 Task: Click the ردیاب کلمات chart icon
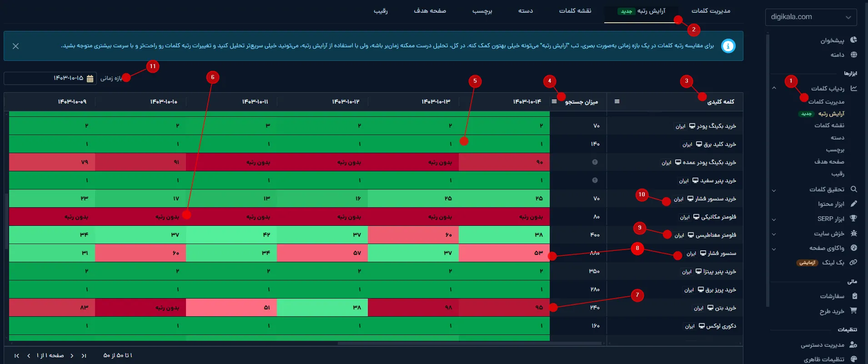853,88
